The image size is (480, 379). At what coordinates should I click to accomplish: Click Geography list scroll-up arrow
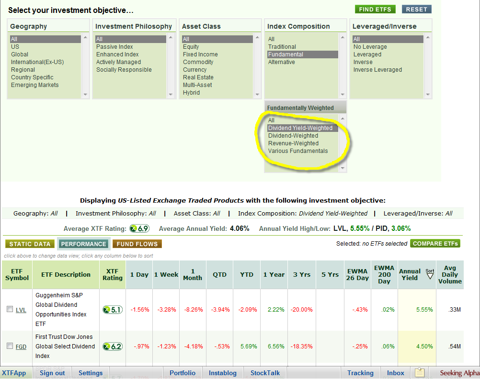(85, 37)
